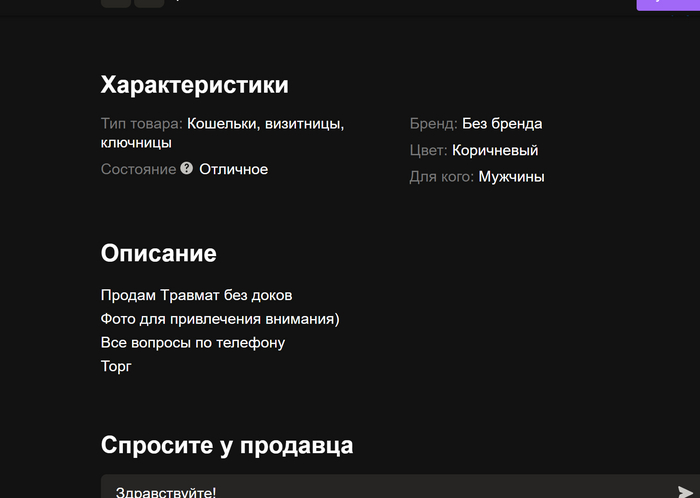Click the Мужчины value

pos(512,177)
